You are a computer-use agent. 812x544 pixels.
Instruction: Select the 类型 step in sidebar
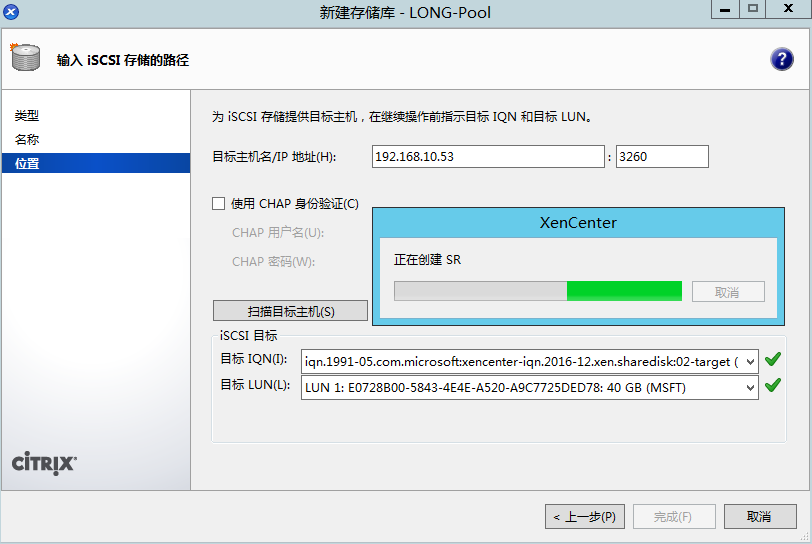pyautogui.click(x=27, y=116)
